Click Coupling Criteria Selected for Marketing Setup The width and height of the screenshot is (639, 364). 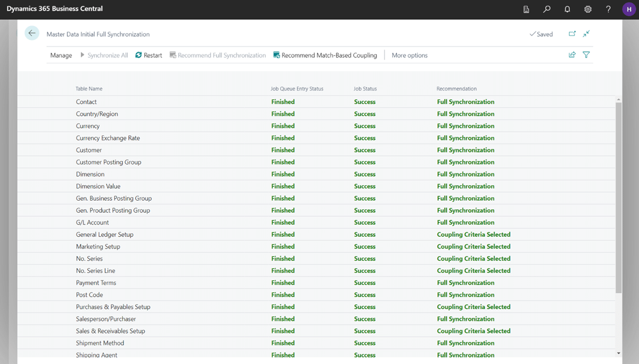pyautogui.click(x=474, y=246)
